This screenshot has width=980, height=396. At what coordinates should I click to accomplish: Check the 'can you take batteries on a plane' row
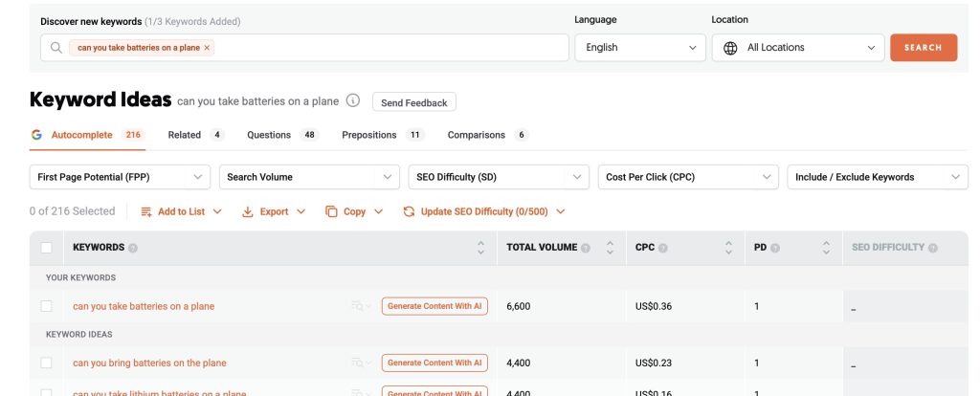click(46, 306)
